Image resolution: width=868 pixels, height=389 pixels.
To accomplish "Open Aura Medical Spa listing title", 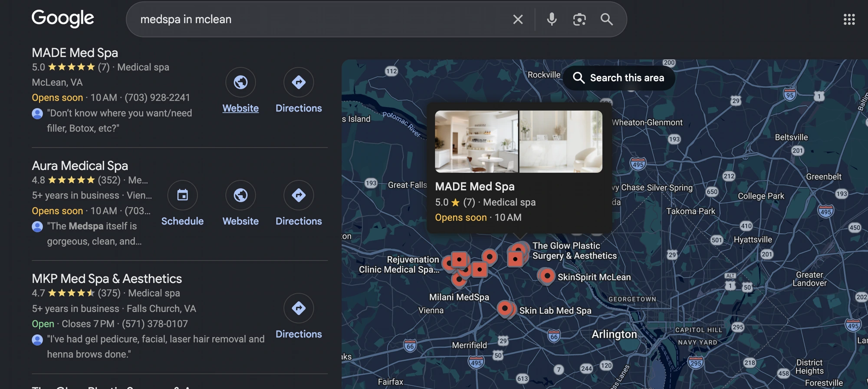I will 80,166.
